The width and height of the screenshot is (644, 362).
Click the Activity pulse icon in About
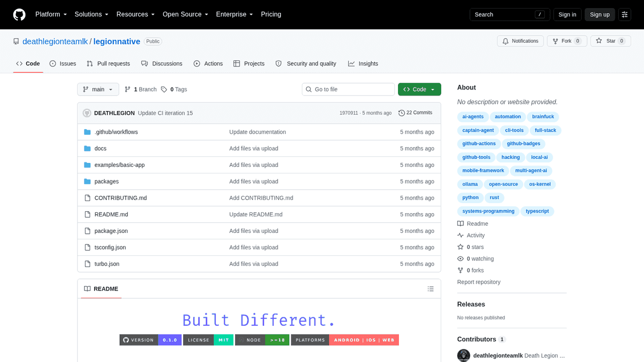[x=460, y=235]
